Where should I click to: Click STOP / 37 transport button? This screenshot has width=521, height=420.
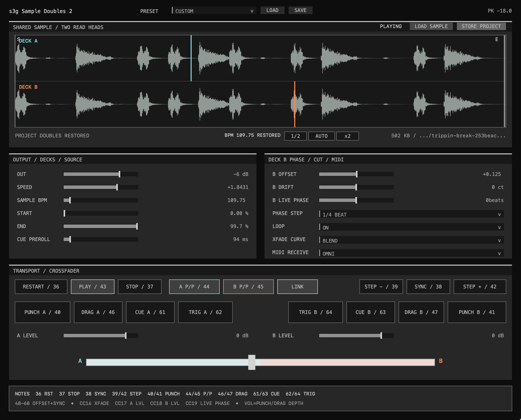140,287
